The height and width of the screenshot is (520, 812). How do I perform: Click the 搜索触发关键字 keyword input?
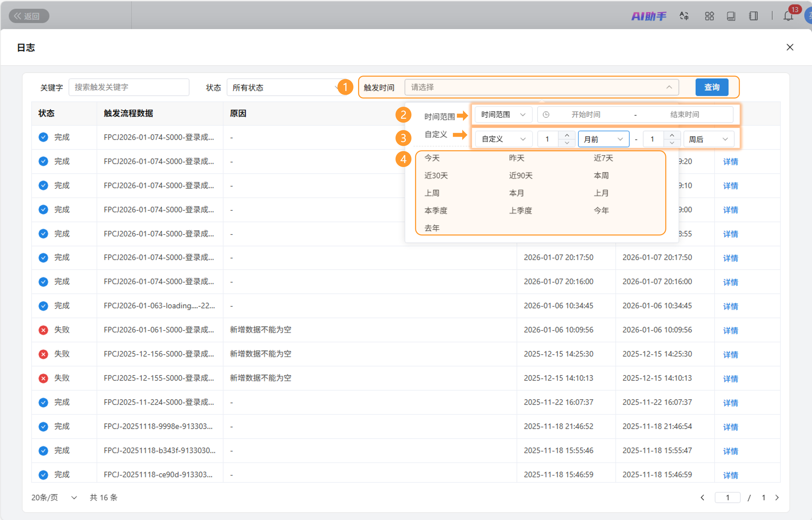(129, 87)
